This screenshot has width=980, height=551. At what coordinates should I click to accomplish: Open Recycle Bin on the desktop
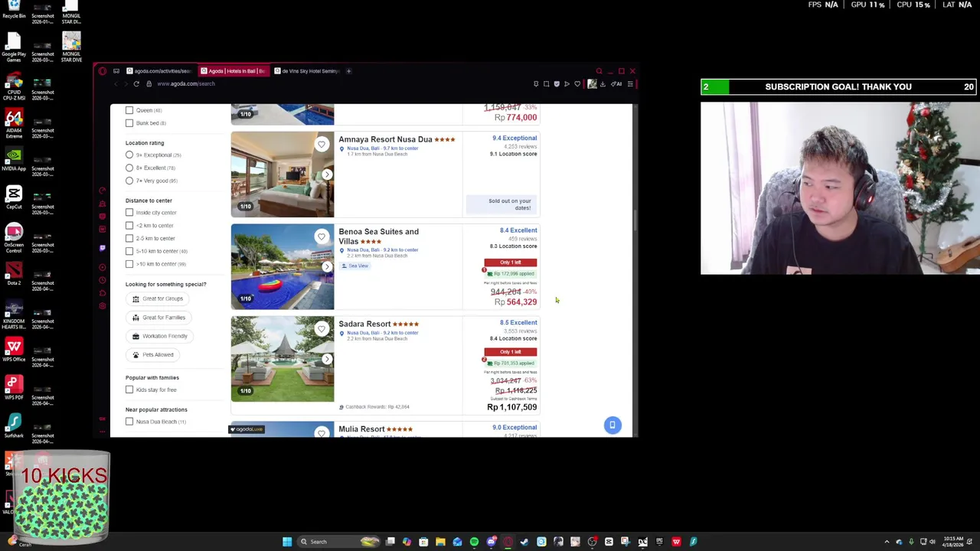click(14, 9)
